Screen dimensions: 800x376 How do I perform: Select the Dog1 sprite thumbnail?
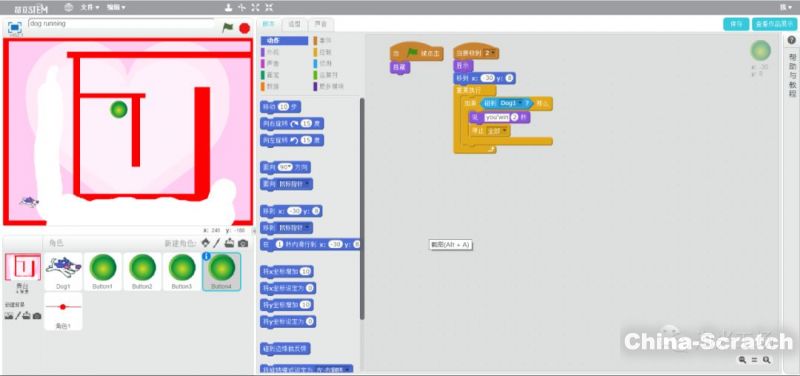pos(63,271)
